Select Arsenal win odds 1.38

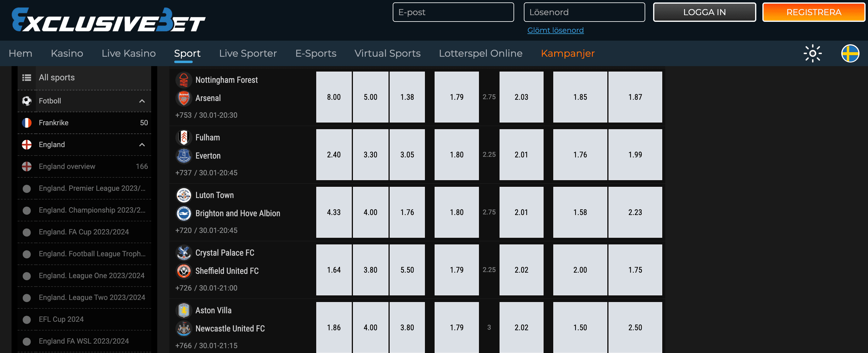(407, 97)
